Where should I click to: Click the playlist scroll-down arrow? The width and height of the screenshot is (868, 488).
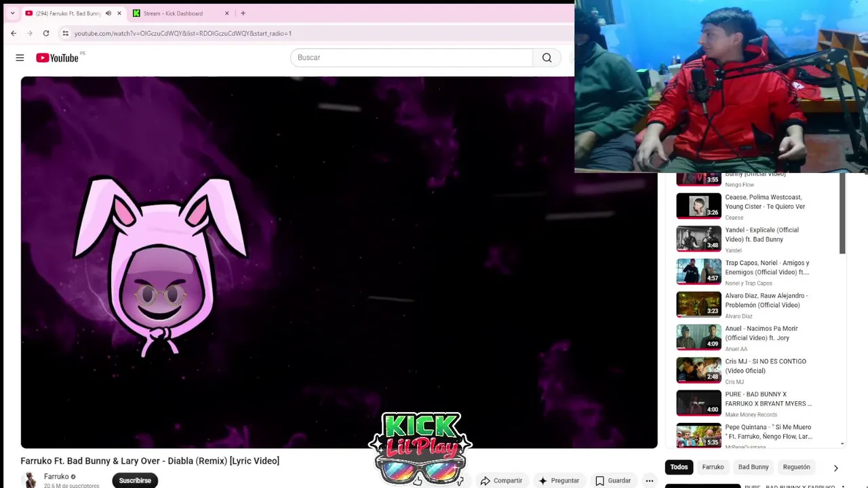(842, 444)
